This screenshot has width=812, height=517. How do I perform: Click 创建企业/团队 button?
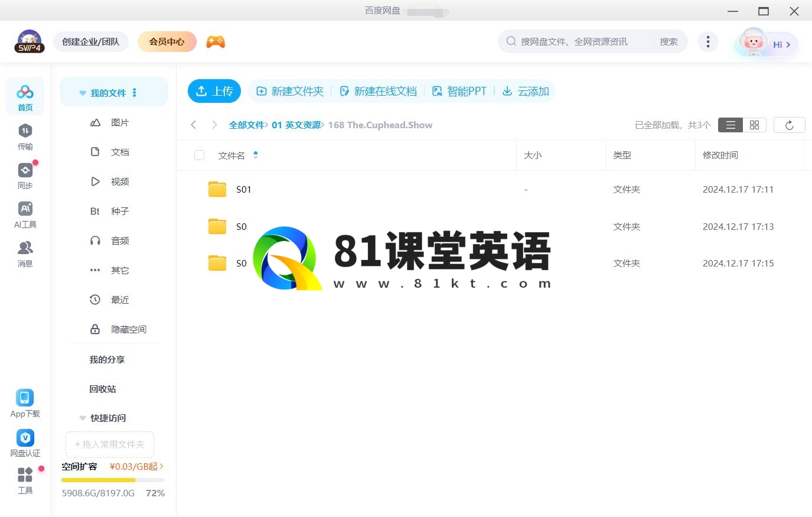coord(91,42)
